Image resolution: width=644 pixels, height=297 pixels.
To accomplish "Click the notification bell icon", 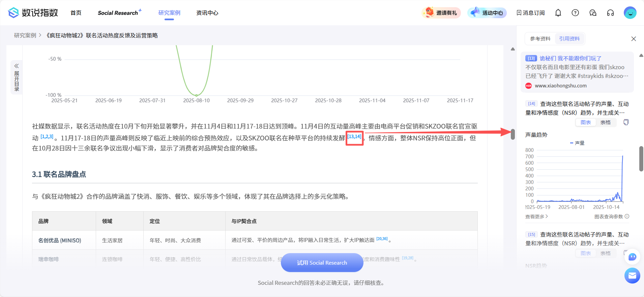I will tap(558, 13).
